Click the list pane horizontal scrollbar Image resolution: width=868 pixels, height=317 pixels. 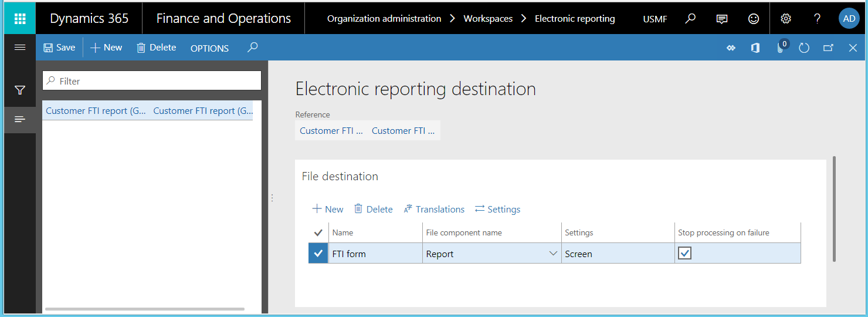tap(145, 309)
